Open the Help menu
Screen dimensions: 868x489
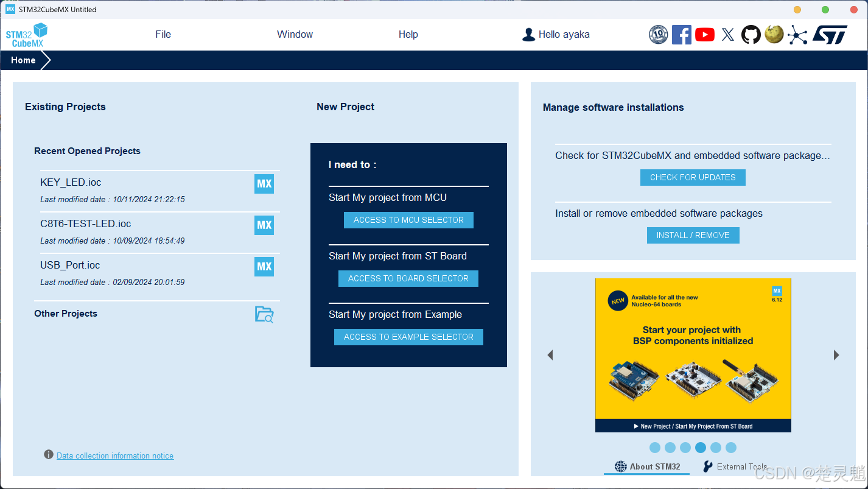pos(408,35)
